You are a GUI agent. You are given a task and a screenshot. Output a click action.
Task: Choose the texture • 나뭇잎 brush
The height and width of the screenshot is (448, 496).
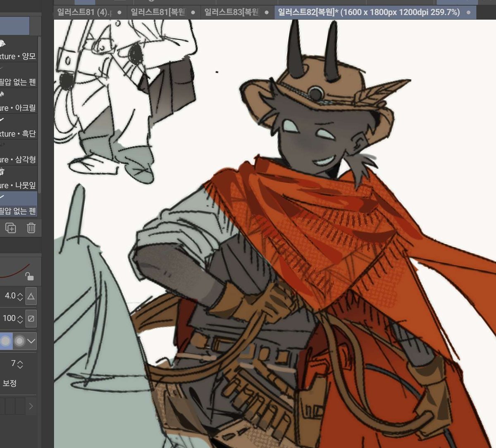coord(19,179)
